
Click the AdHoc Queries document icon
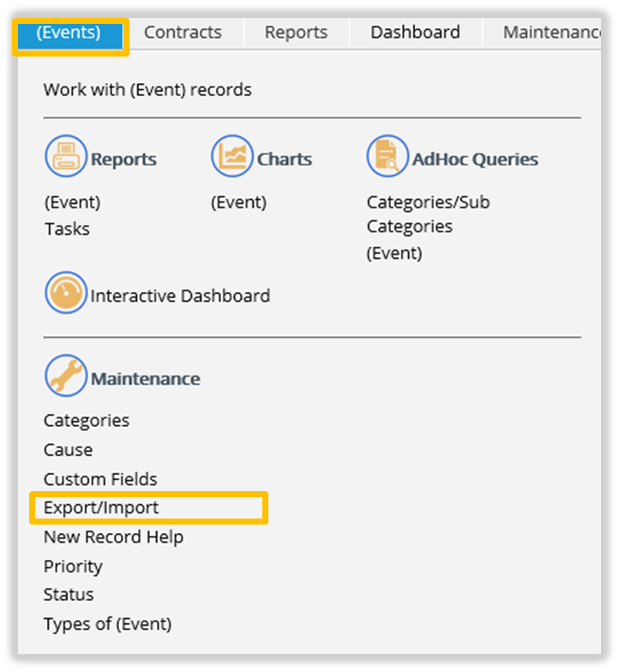(x=388, y=157)
